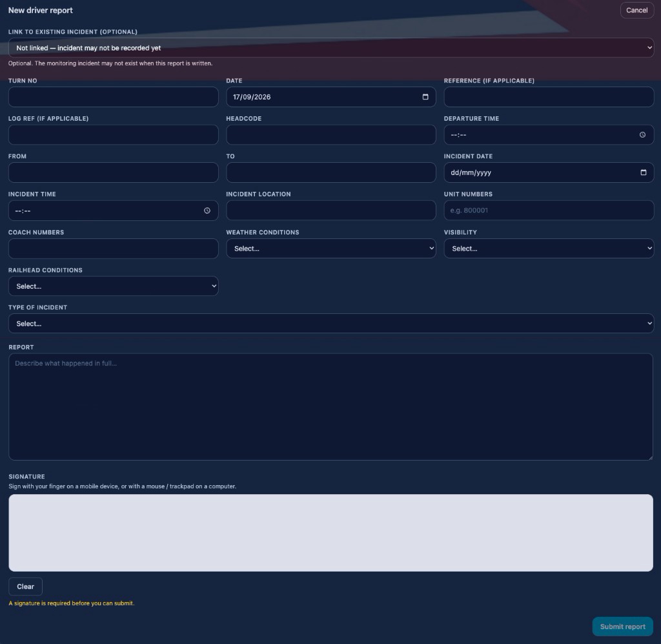Open the Visibility dropdown
This screenshot has height=644, width=661.
[549, 249]
